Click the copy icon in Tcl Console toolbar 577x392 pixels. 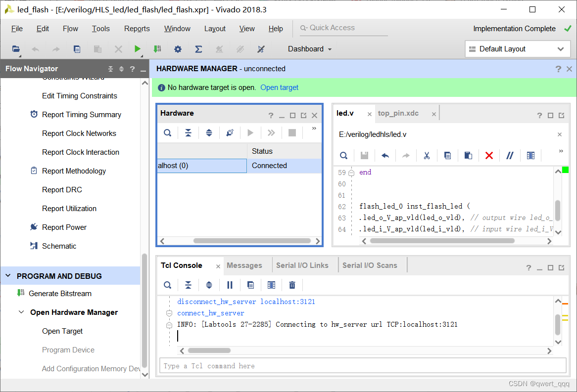tap(250, 285)
